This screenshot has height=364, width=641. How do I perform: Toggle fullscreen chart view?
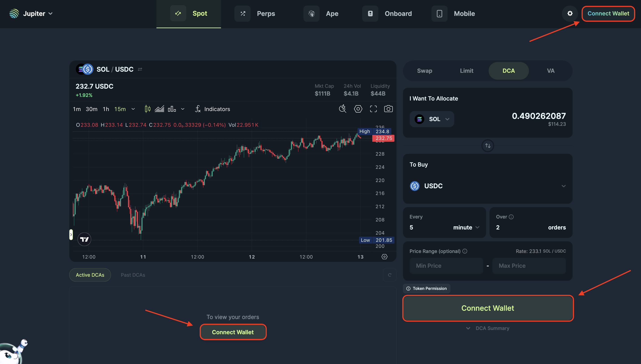(373, 109)
